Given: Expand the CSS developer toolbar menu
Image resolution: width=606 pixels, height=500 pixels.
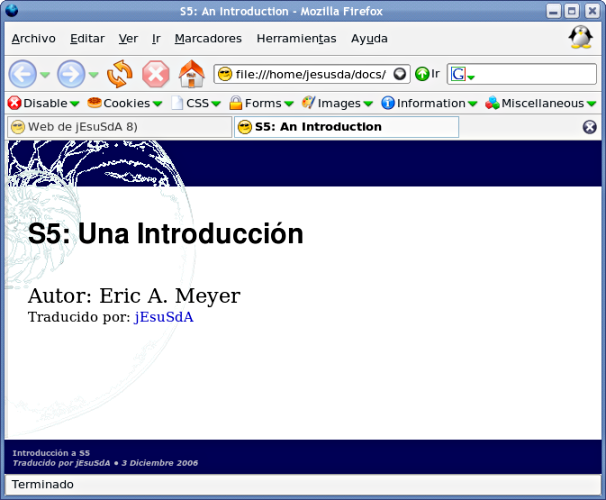Looking at the screenshot, I should 216,104.
